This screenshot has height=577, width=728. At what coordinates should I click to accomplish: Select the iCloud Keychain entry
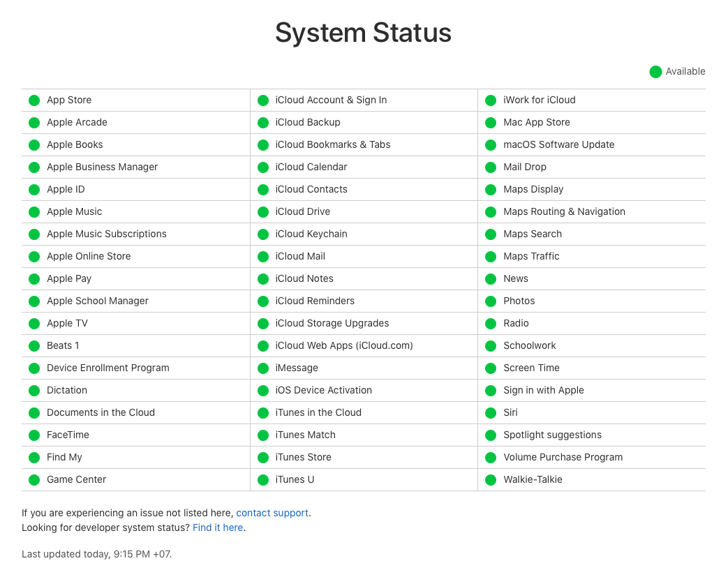311,234
